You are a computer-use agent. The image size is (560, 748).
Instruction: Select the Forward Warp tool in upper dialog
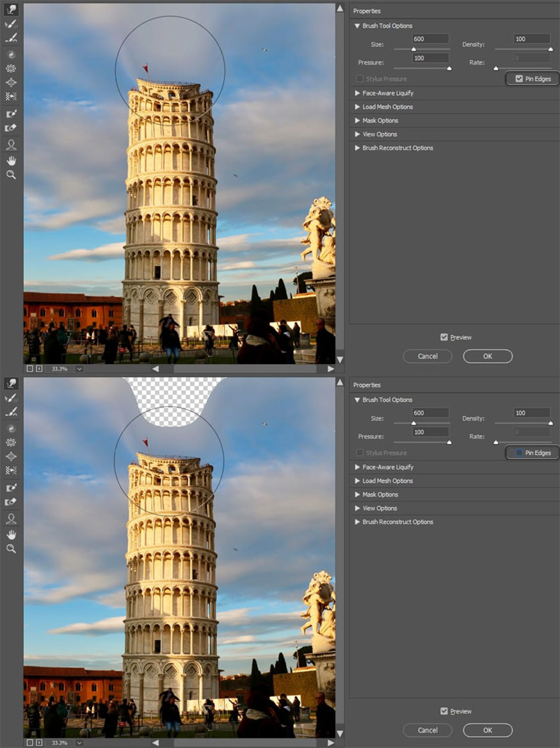(x=11, y=10)
